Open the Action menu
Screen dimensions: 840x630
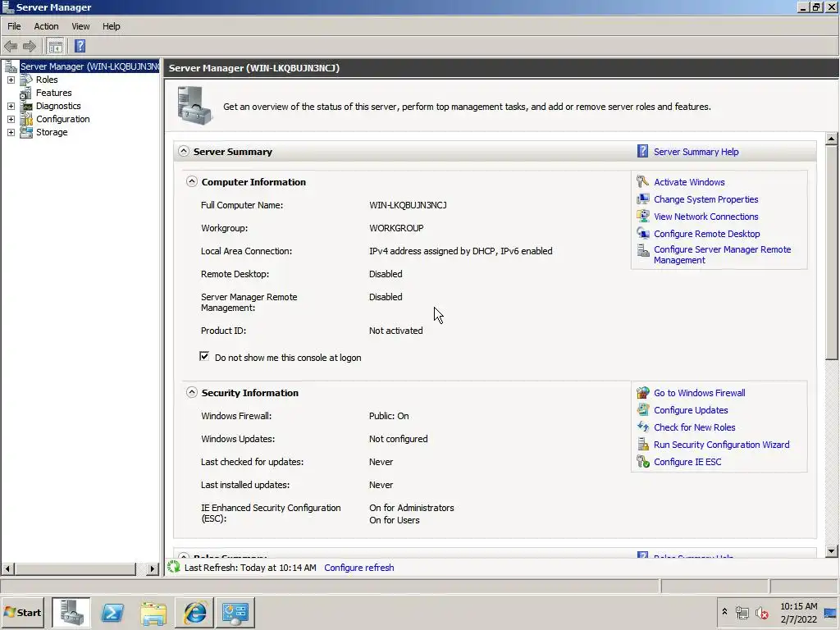point(46,26)
